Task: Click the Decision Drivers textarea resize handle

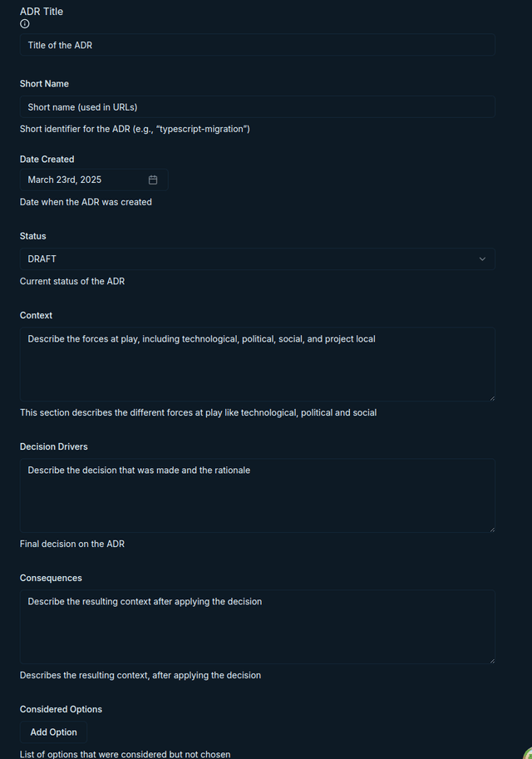Action: [x=491, y=530]
